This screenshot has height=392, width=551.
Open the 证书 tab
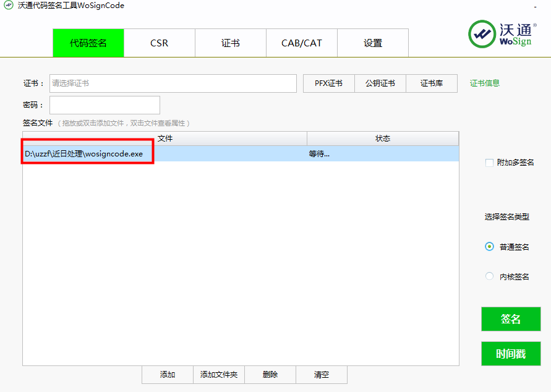click(231, 43)
